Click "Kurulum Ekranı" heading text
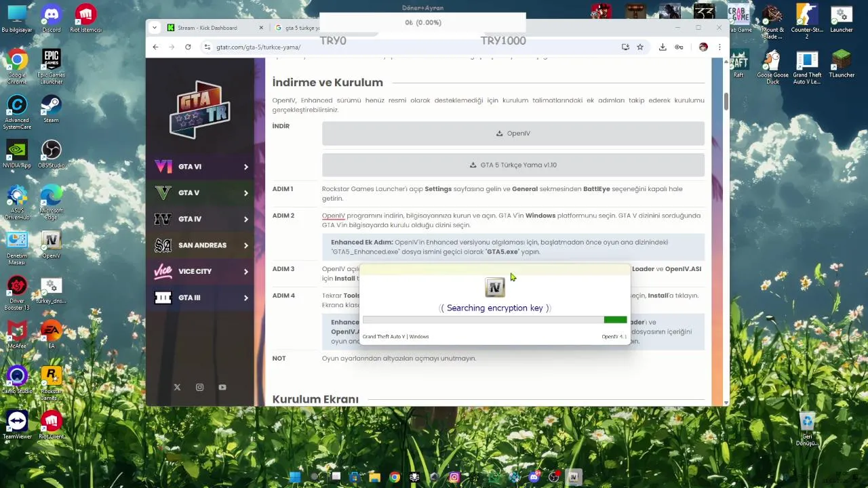Image resolution: width=868 pixels, height=488 pixels. coord(315,399)
